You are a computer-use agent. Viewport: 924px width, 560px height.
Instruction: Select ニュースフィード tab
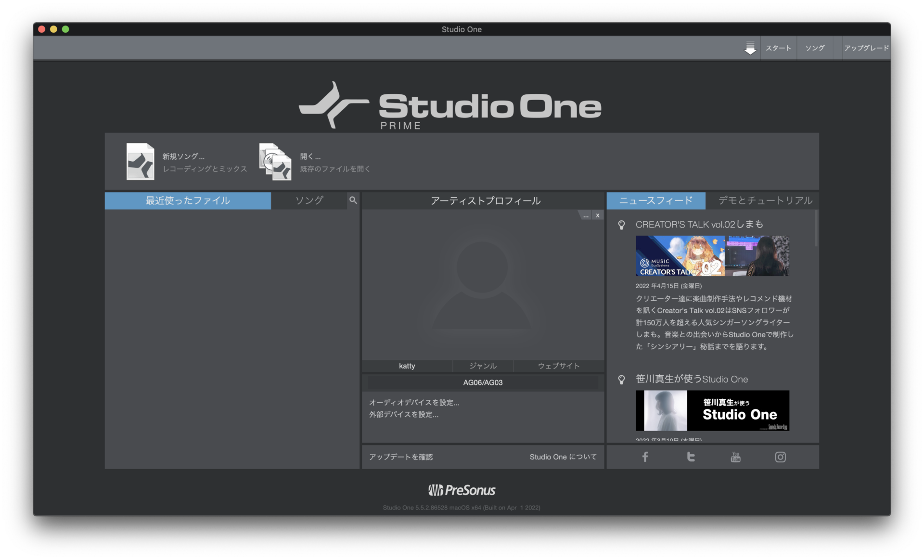coord(656,201)
